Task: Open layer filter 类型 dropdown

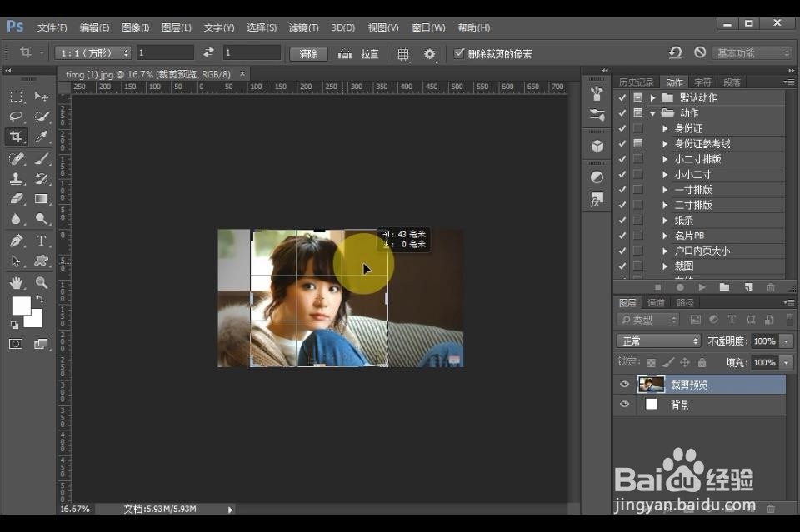Action: pos(648,320)
